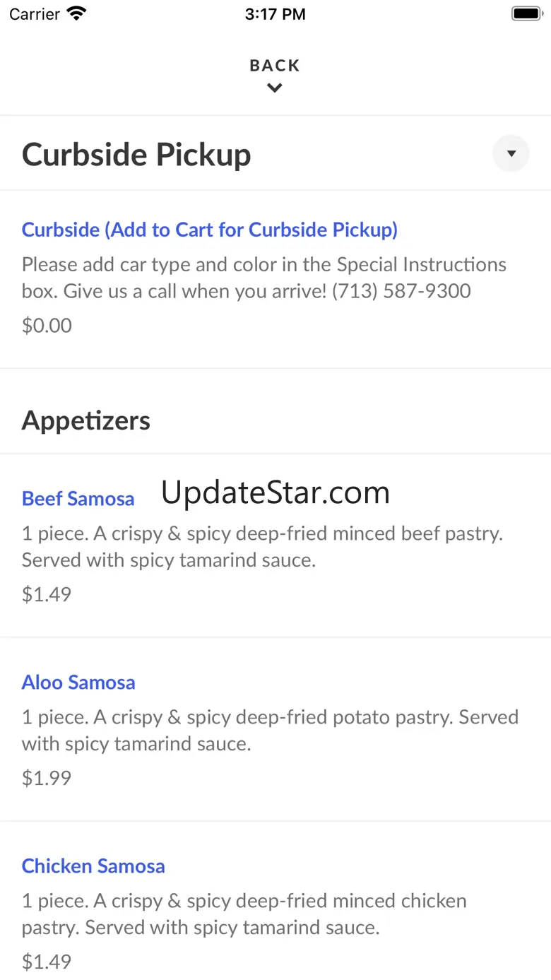The height and width of the screenshot is (980, 551).
Task: Tap the Chicken Samosa description text
Action: pyautogui.click(x=244, y=914)
